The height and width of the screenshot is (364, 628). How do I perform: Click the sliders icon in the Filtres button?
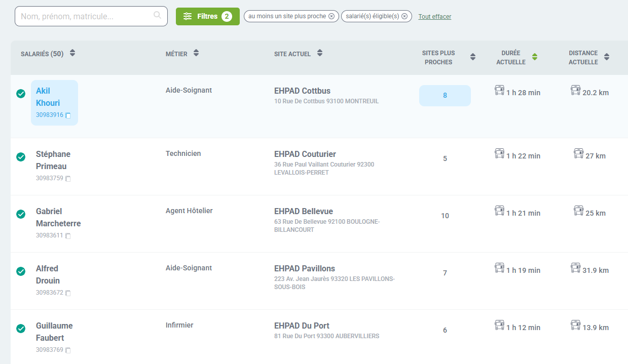tap(188, 16)
